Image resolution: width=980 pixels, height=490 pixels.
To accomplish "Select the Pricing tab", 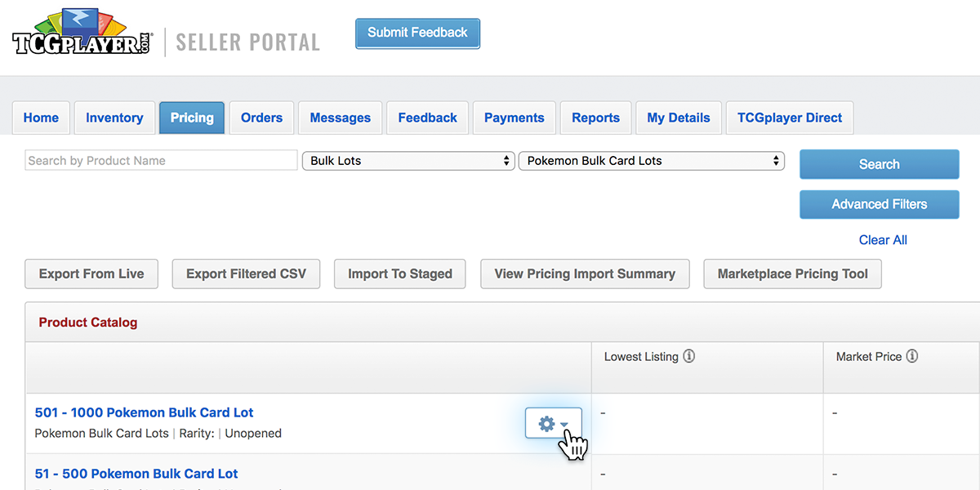I will tap(192, 118).
